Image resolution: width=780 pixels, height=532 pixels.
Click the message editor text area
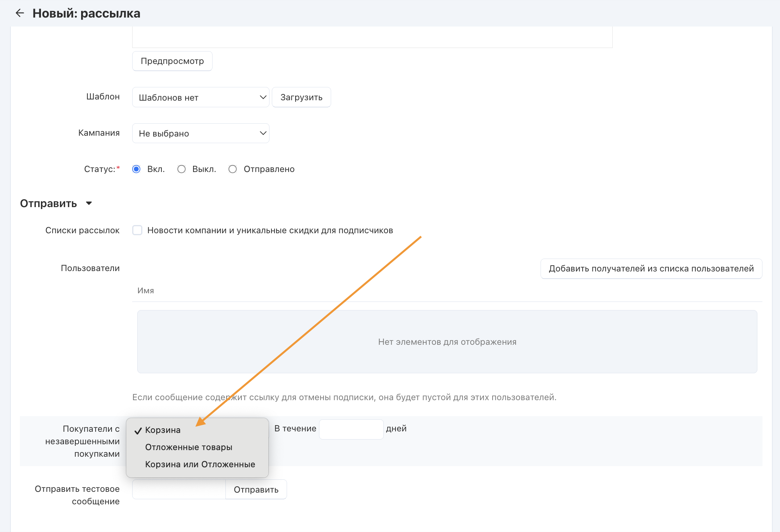point(372,37)
